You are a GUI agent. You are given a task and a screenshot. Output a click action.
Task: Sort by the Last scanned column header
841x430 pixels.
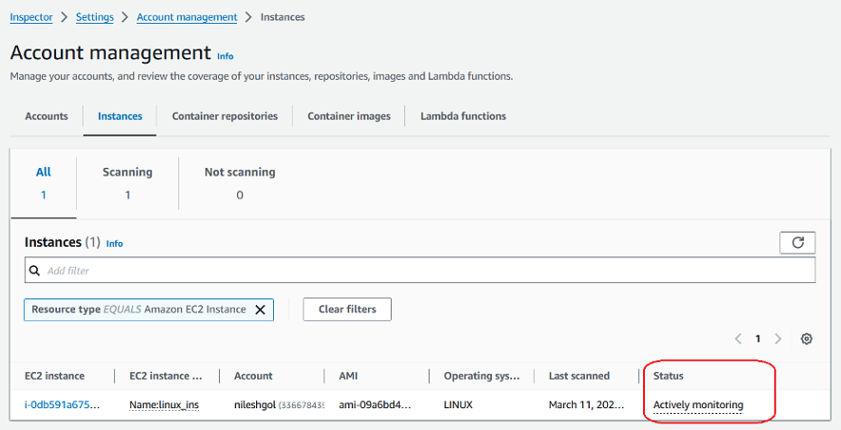click(579, 376)
